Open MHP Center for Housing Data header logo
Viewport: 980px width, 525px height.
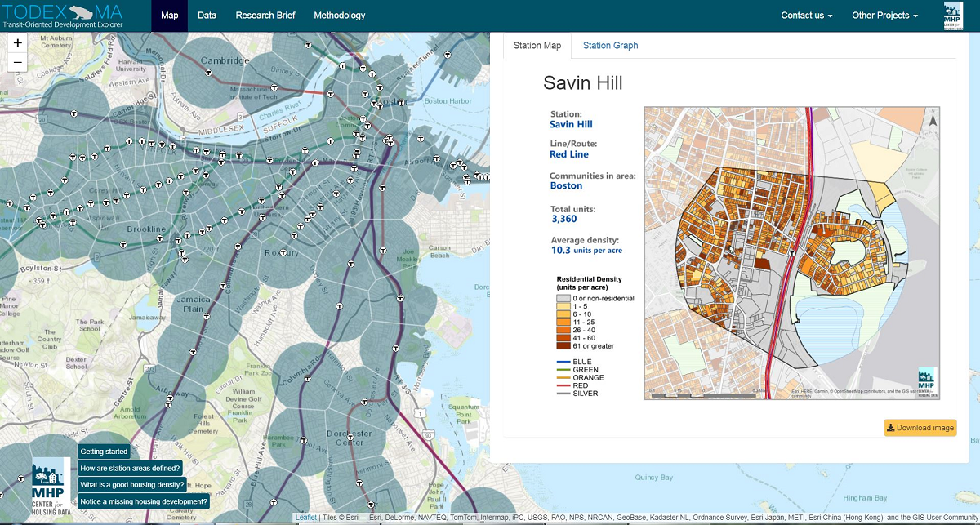952,16
